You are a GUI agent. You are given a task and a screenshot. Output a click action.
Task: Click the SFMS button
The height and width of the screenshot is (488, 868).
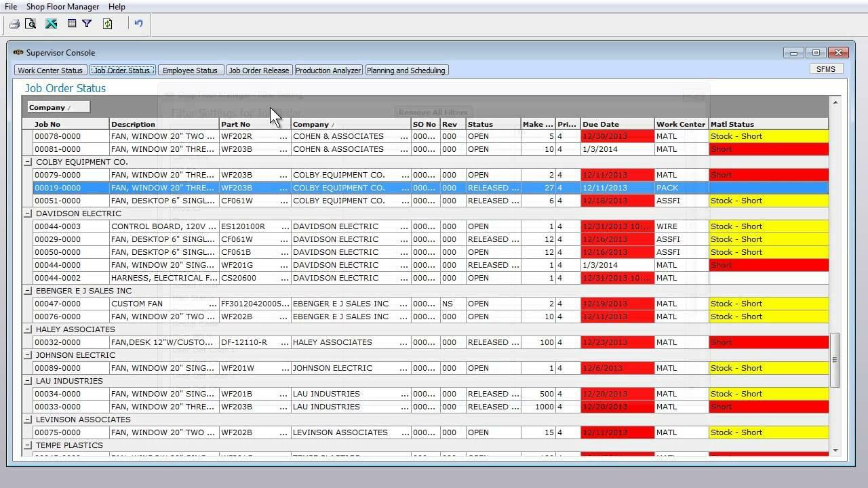[825, 69]
